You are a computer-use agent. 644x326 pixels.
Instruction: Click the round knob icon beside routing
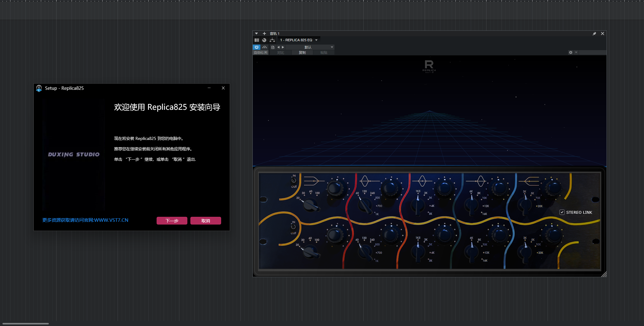pos(264,40)
